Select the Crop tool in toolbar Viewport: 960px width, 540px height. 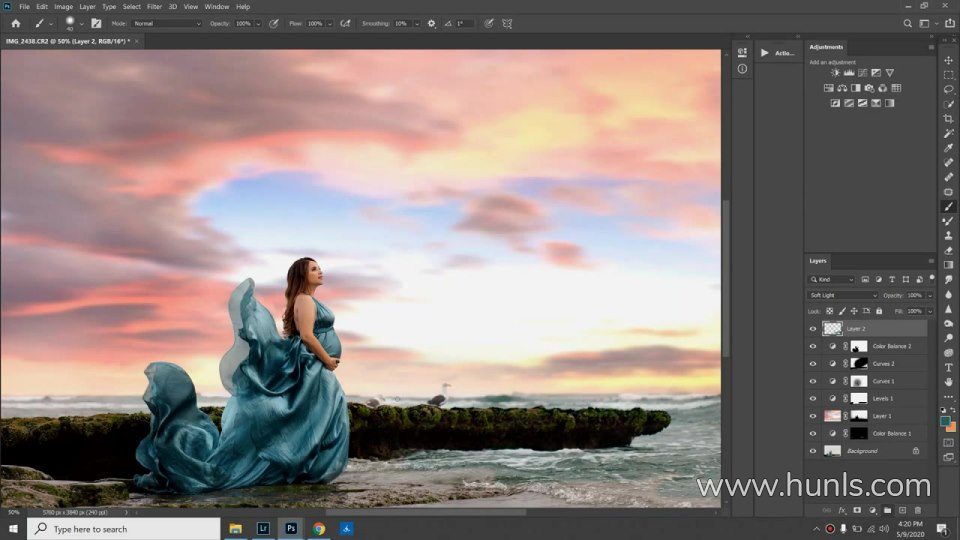point(948,118)
